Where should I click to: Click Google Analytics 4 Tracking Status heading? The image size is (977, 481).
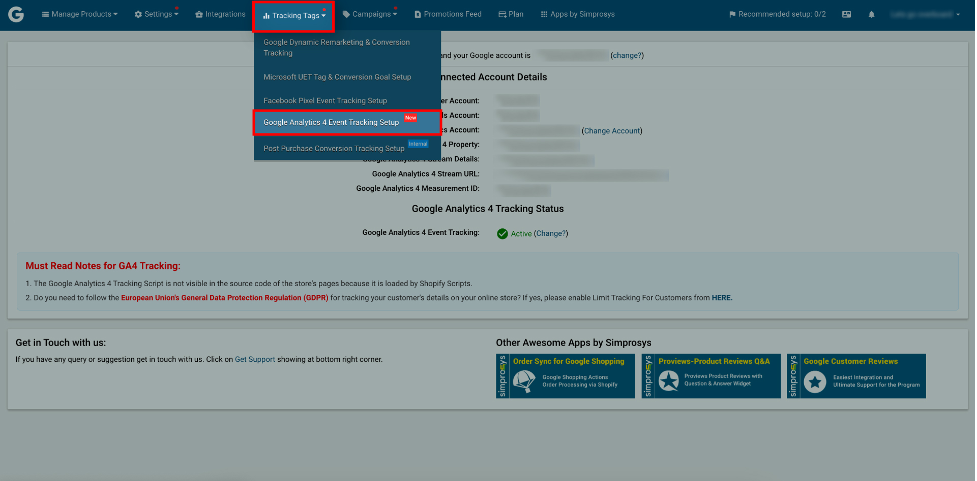click(x=488, y=209)
